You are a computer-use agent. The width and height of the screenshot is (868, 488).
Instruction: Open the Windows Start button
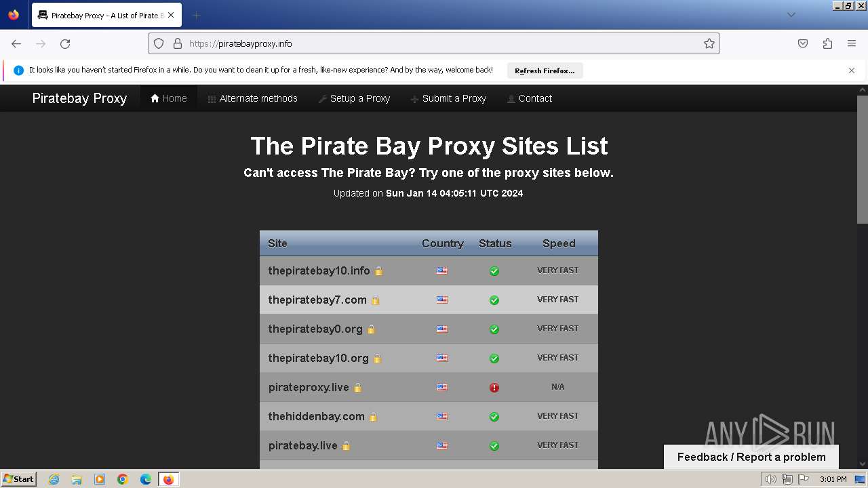[18, 479]
